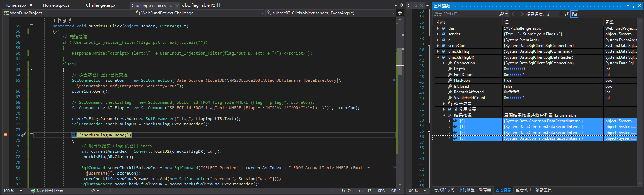Click the cube icon beside the sender variable
Image resolution: width=644 pixels, height=195 pixels.
click(x=444, y=34)
